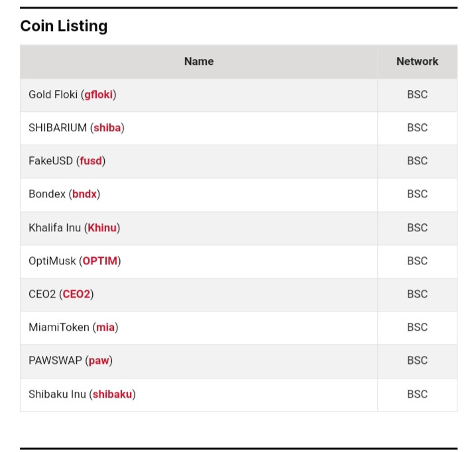Click the Khinu ticker link
This screenshot has height=452, width=476.
102,228
